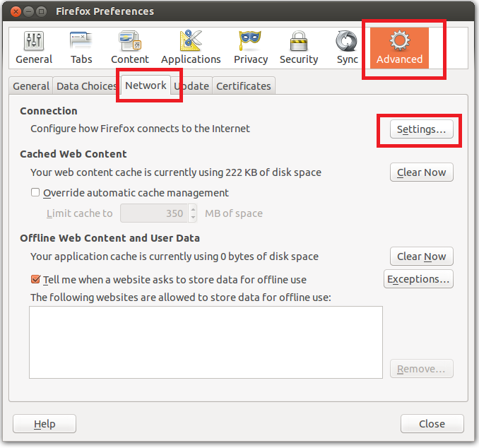The height and width of the screenshot is (448, 479).
Task: Click the '222 KB of disk space' text
Action: tap(273, 172)
